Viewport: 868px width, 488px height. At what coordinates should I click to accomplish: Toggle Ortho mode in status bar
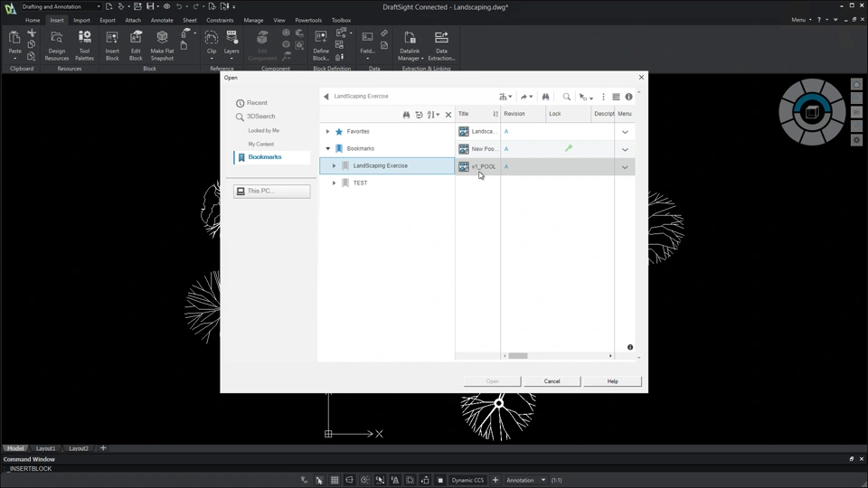349,480
